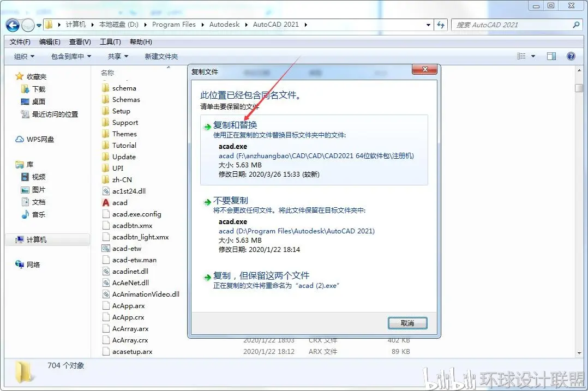Image resolution: width=588 pixels, height=391 pixels.
Task: Refresh the folder using address bar refresh icon
Action: (441, 25)
